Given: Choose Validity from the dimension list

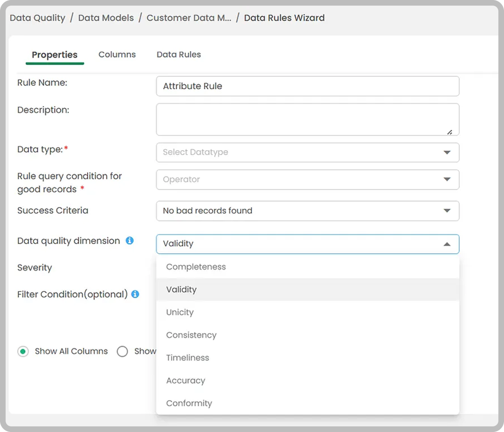Looking at the screenshot, I should [308, 290].
